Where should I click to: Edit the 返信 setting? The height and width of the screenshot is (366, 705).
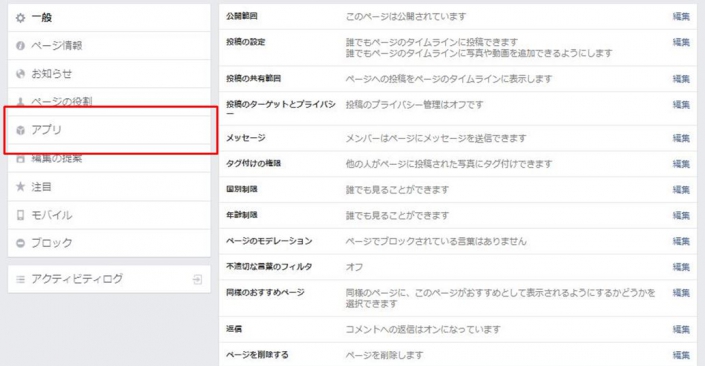[681, 330]
